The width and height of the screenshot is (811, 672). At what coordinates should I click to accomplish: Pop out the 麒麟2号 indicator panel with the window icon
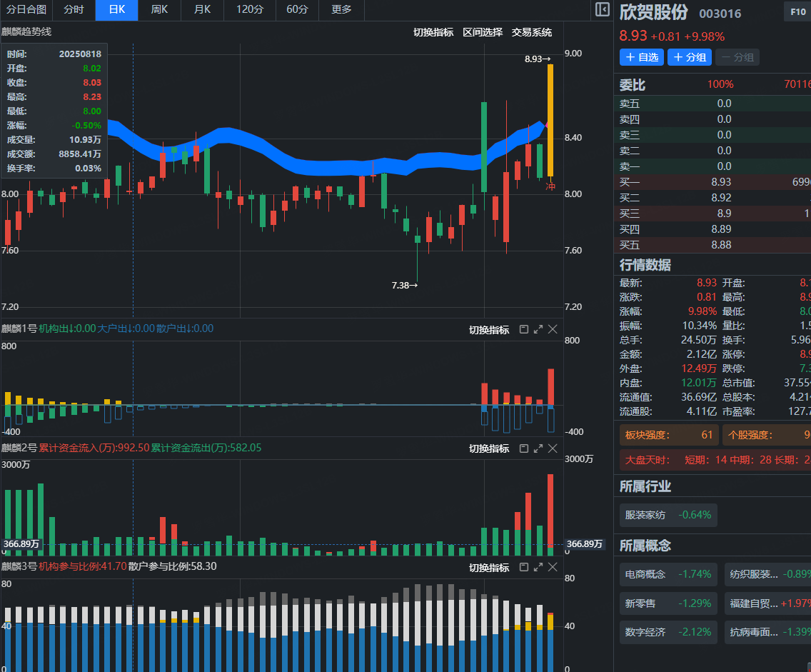pyautogui.click(x=523, y=448)
